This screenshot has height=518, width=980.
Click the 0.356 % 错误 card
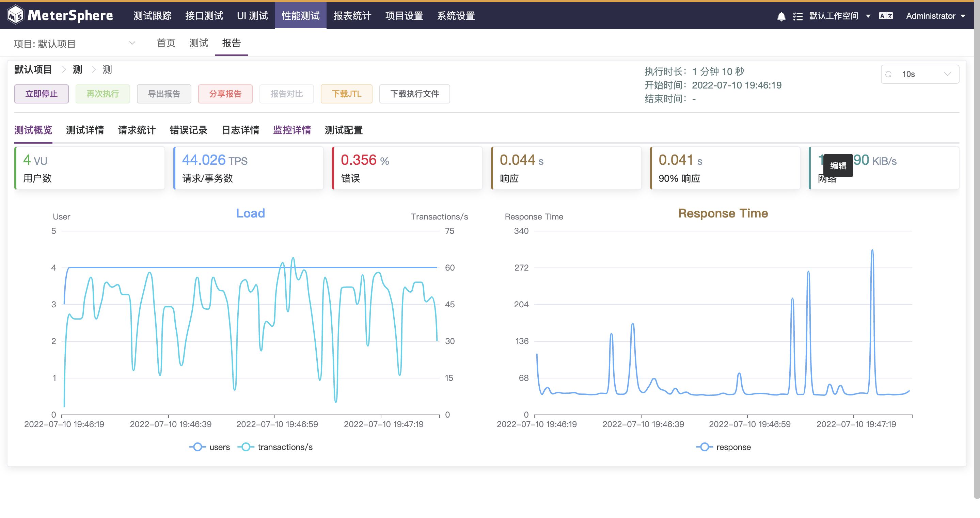coord(407,168)
